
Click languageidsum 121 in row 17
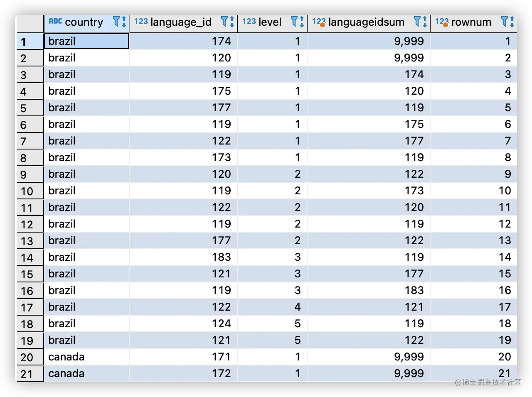(369, 307)
